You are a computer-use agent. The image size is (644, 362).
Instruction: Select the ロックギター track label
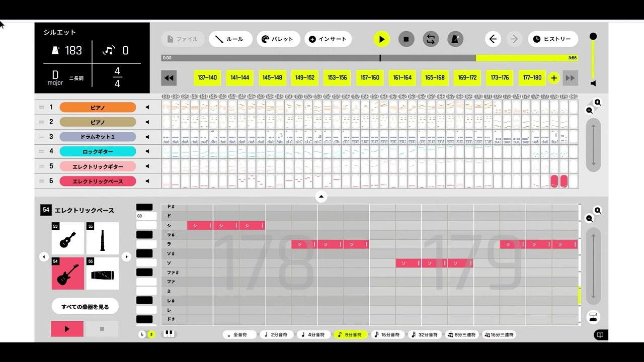coord(98,151)
